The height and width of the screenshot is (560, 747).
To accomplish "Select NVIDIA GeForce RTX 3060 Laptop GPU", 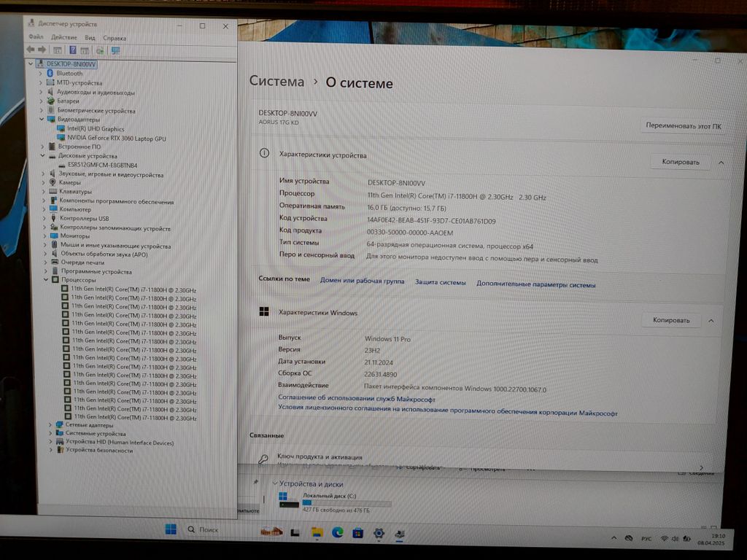I will tap(116, 138).
